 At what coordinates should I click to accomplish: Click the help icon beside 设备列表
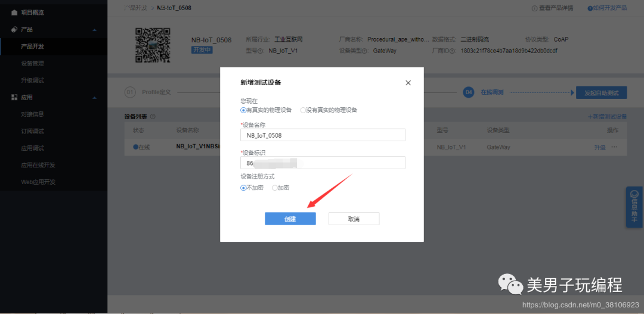[x=153, y=117]
